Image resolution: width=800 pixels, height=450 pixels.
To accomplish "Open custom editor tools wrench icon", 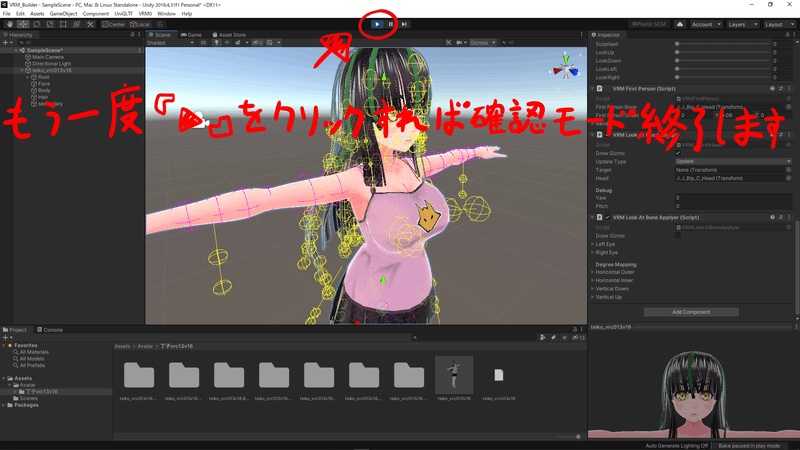I will coord(90,24).
